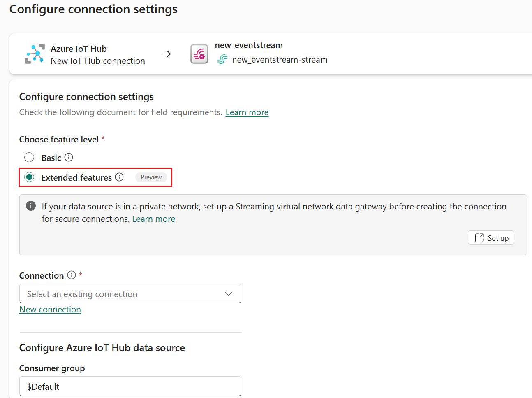The width and height of the screenshot is (532, 398).
Task: Select the Basic feature level
Action: [x=29, y=157]
